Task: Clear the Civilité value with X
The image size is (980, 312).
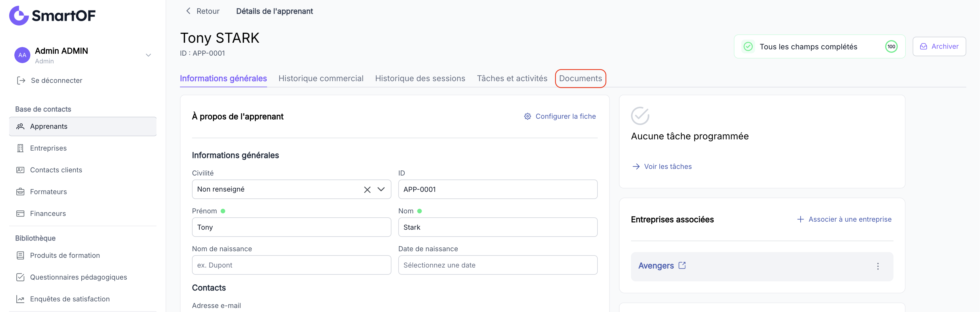Action: [367, 189]
